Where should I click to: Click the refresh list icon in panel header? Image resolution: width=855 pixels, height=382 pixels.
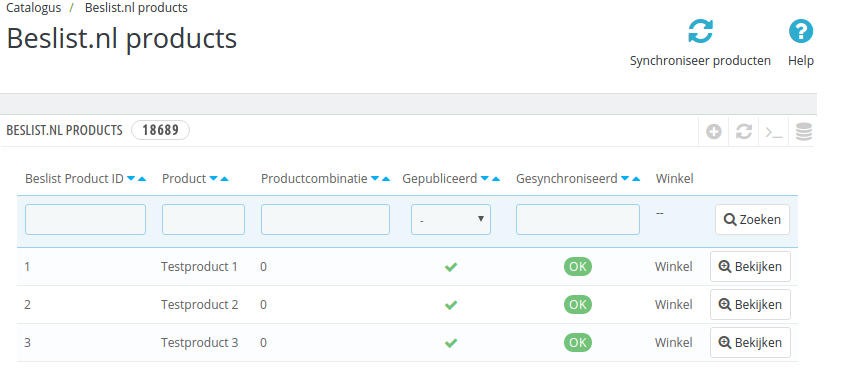(744, 131)
